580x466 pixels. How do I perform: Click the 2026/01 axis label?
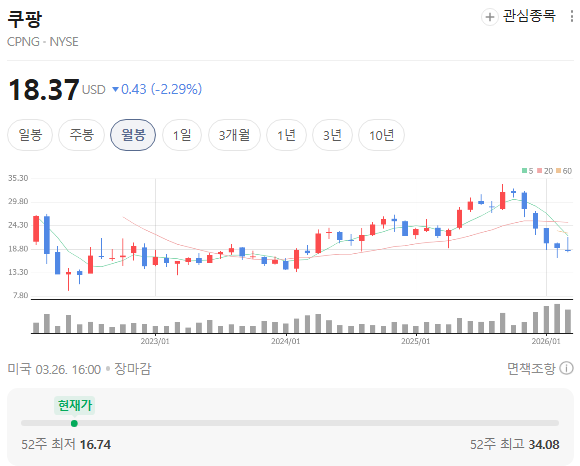[x=546, y=341]
